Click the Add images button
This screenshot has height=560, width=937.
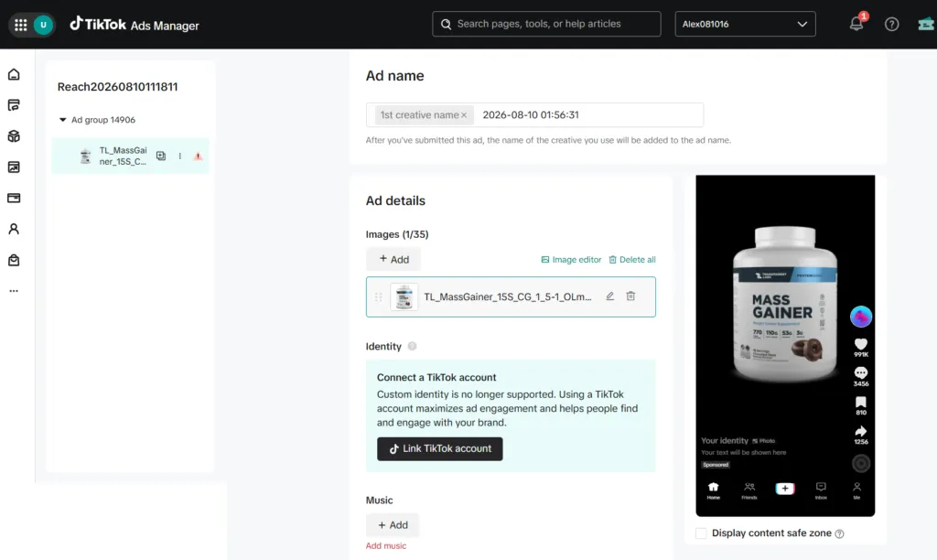tap(393, 259)
